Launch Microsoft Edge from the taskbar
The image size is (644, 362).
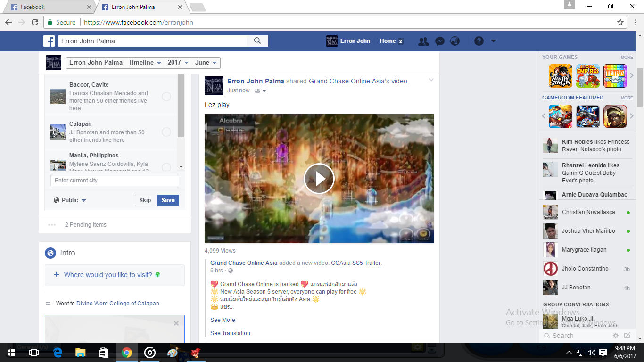[58, 353]
